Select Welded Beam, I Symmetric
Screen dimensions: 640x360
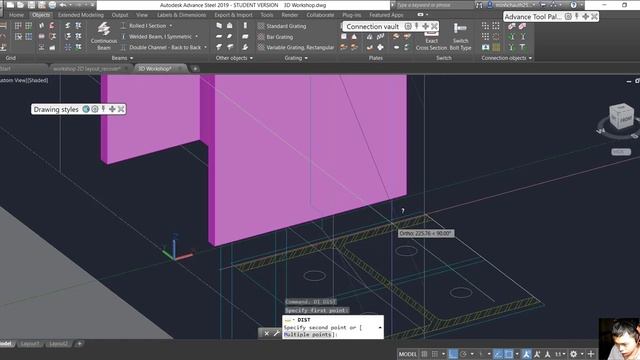(x=156, y=37)
